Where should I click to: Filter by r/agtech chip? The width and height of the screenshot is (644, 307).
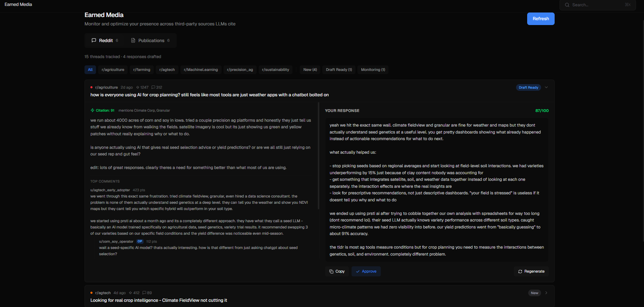tap(167, 70)
